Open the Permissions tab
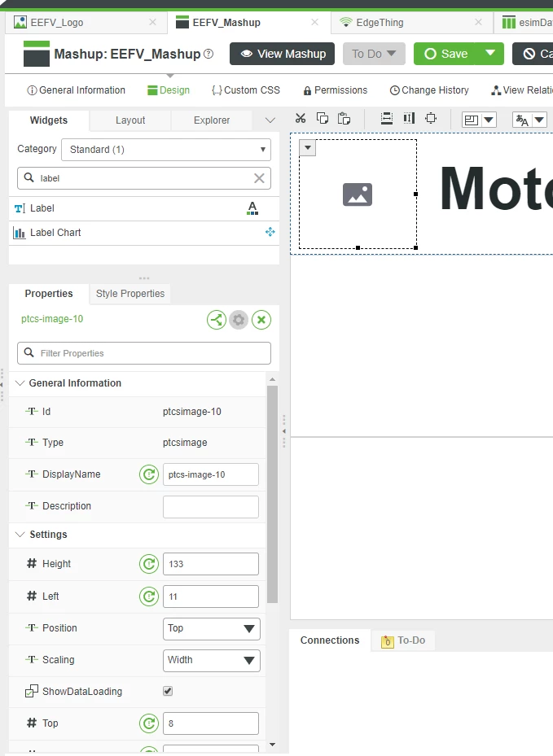Viewport: 553px width, 756px height. click(x=336, y=90)
